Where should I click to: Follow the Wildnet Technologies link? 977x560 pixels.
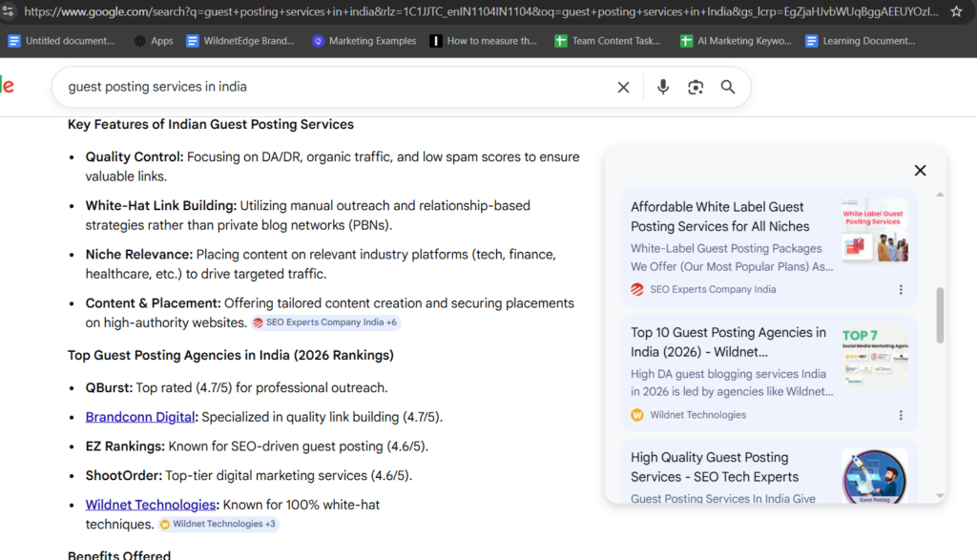point(150,506)
